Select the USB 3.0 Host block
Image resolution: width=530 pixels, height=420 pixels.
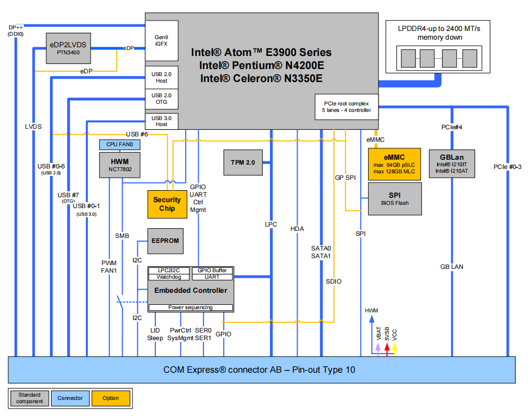pos(161,121)
